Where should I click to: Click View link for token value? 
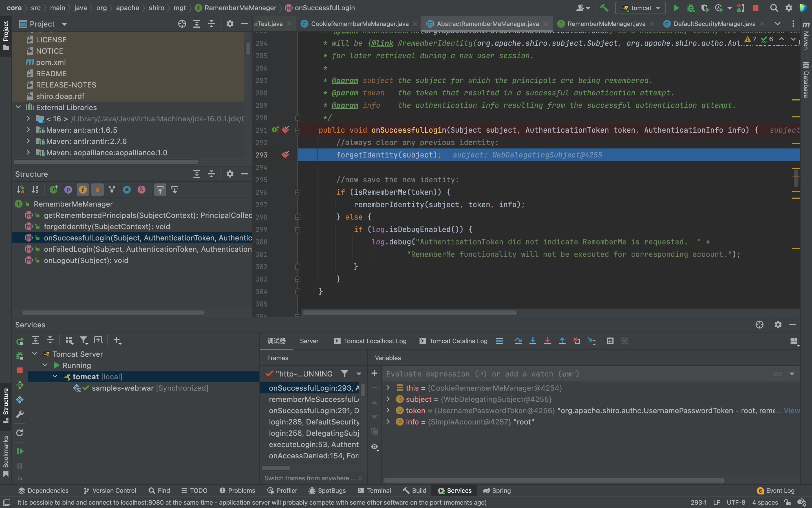(x=792, y=411)
